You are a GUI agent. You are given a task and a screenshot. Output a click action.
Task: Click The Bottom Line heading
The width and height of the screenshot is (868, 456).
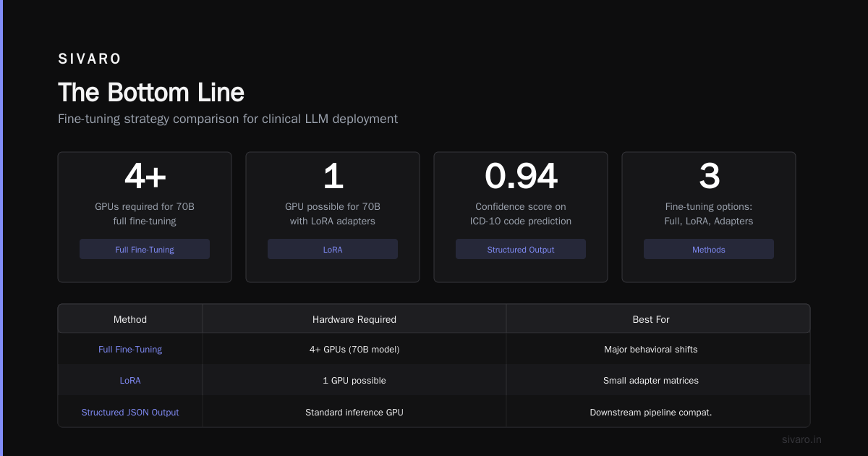pyautogui.click(x=151, y=92)
